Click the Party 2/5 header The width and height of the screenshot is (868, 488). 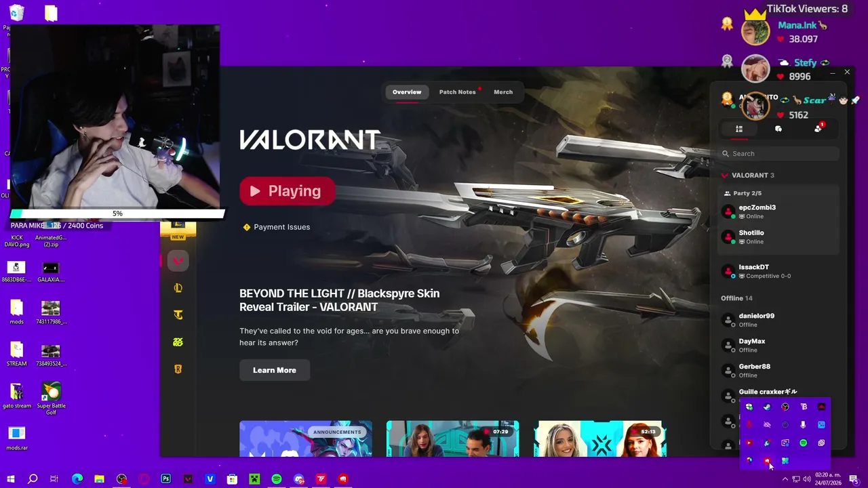(743, 193)
